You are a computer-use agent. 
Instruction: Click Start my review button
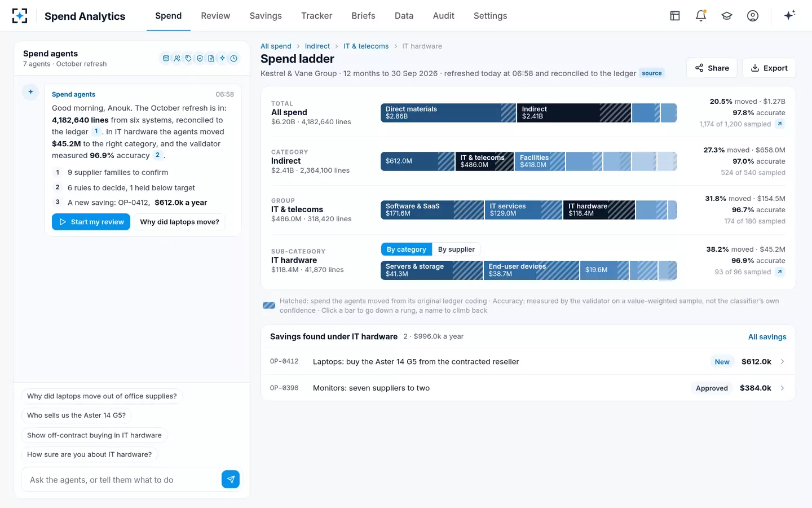91,222
